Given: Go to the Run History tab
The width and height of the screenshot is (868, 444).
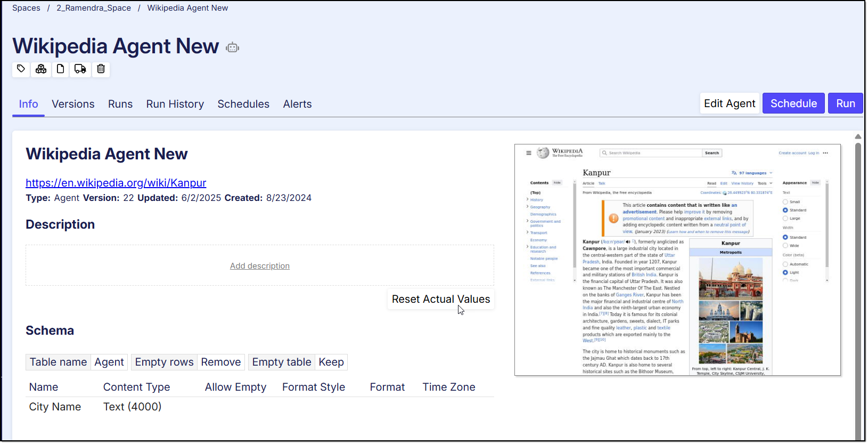Looking at the screenshot, I should tap(175, 104).
